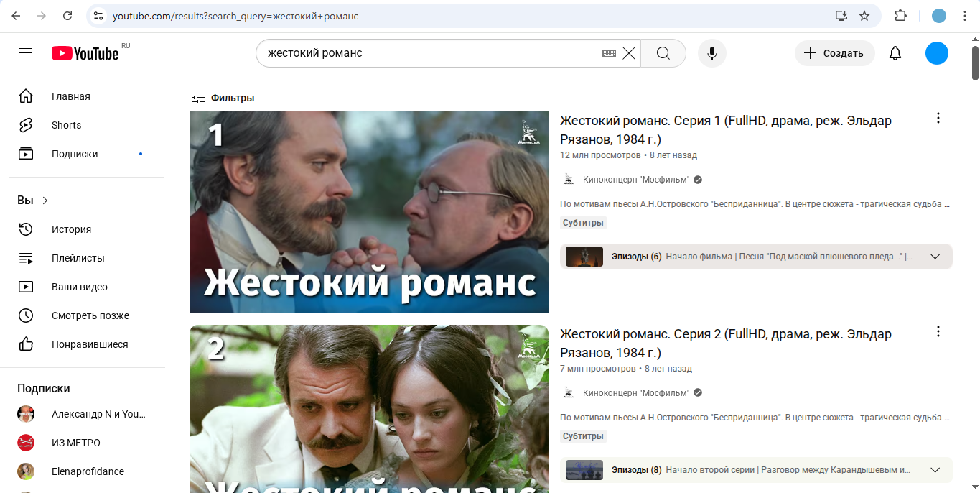Image resolution: width=980 pixels, height=493 pixels.
Task: Start voice search with microphone
Action: 712,53
